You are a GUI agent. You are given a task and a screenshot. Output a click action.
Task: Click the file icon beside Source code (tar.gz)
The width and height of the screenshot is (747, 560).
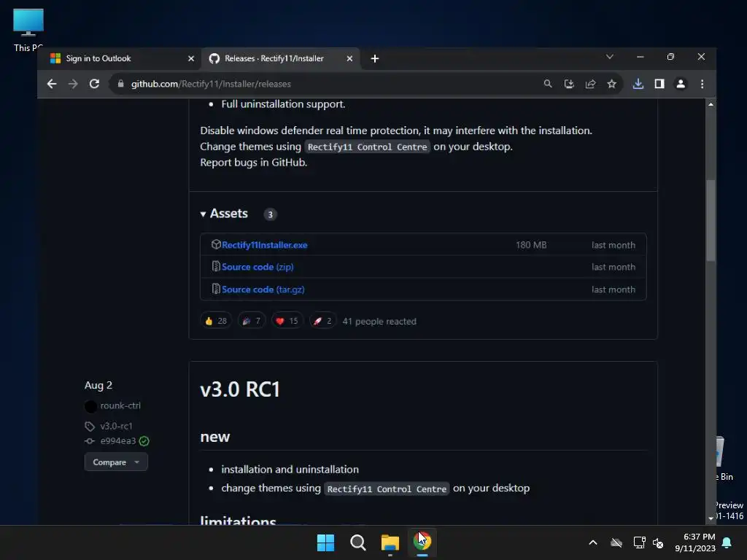pyautogui.click(x=216, y=289)
